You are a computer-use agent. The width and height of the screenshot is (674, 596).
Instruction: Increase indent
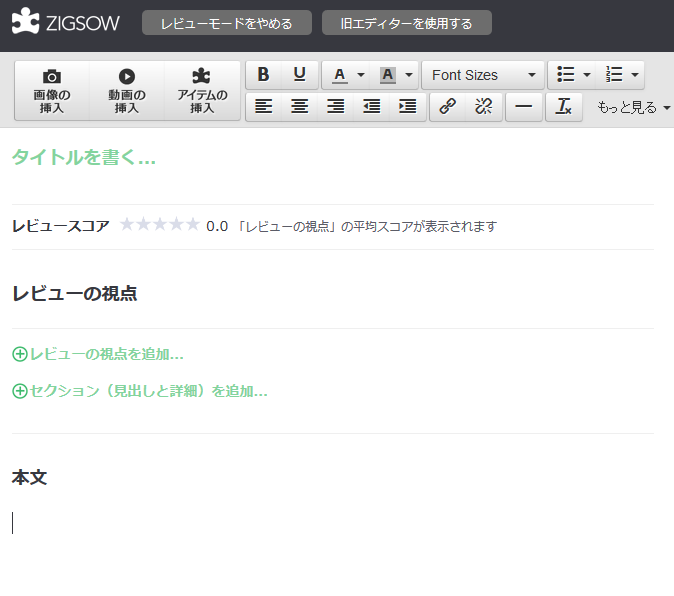point(407,106)
